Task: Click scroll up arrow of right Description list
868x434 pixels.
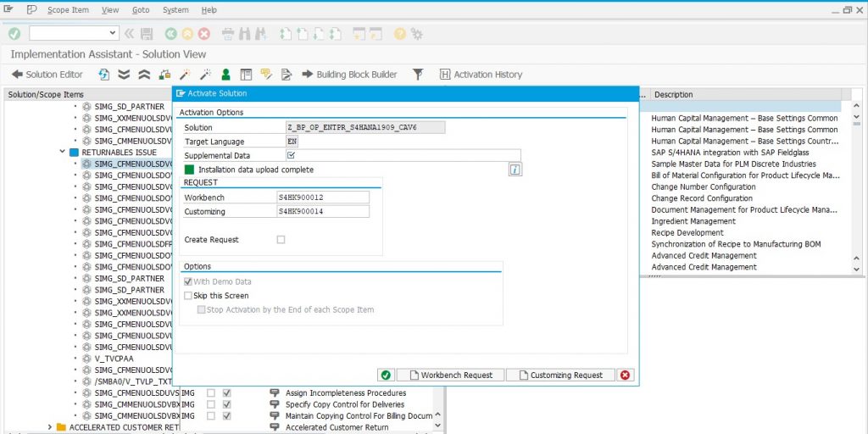Action: coord(857,106)
